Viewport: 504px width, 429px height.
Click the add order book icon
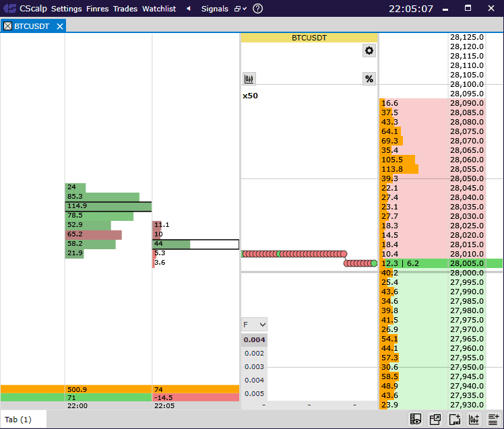tap(493, 420)
